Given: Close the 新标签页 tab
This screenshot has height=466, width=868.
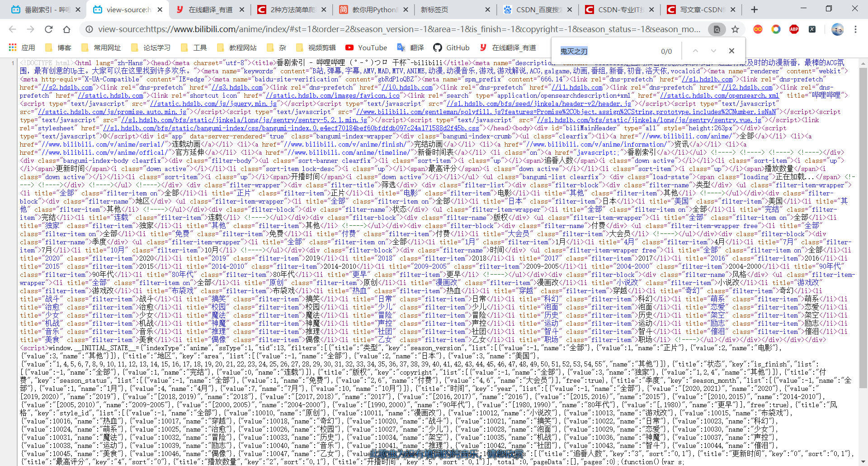Looking at the screenshot, I should pyautogui.click(x=487, y=10).
